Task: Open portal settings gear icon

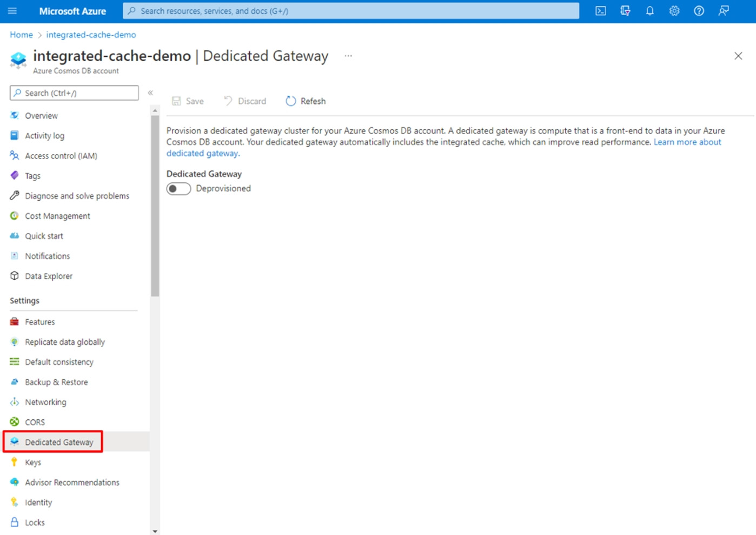Action: [x=674, y=11]
